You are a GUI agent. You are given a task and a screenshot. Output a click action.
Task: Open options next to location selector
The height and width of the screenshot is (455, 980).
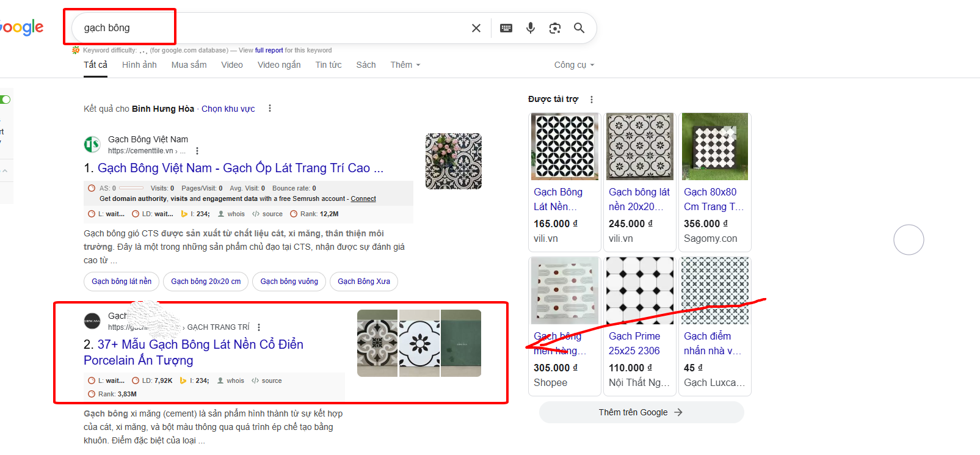269,109
